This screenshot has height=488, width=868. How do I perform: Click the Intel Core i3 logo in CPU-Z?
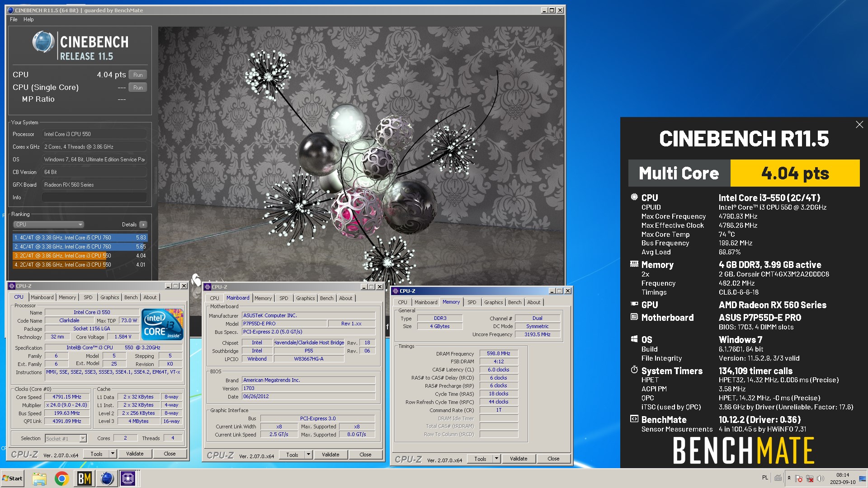pos(162,324)
